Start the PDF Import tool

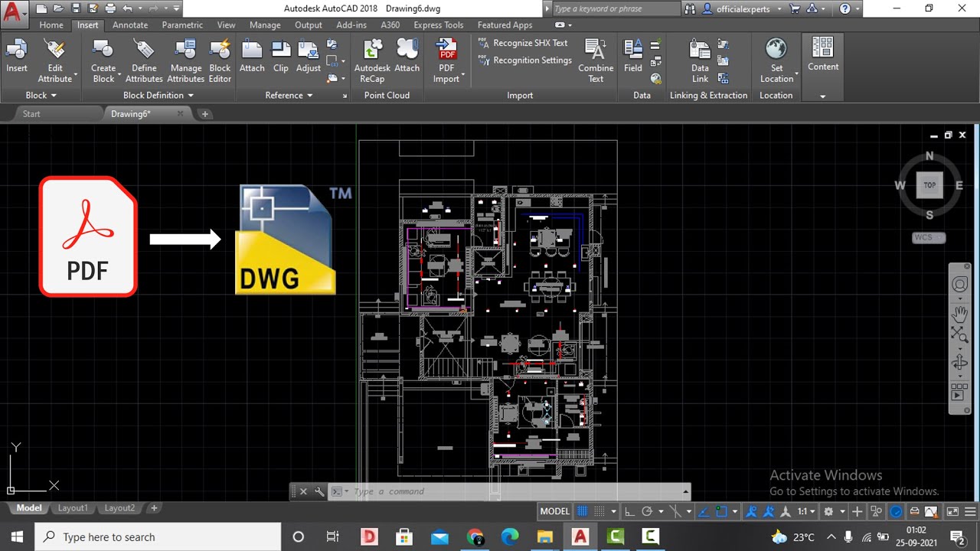point(446,61)
